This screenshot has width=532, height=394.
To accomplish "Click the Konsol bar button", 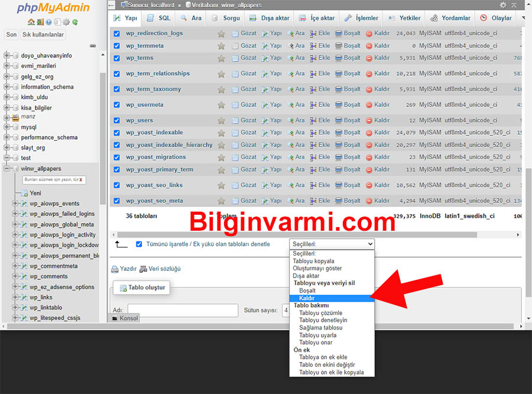I will point(125,318).
